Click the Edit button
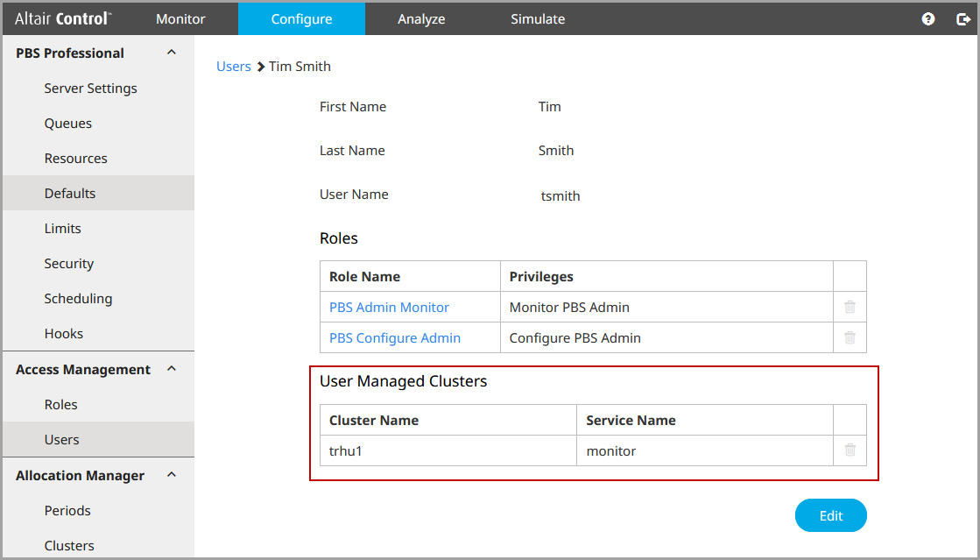 (830, 515)
